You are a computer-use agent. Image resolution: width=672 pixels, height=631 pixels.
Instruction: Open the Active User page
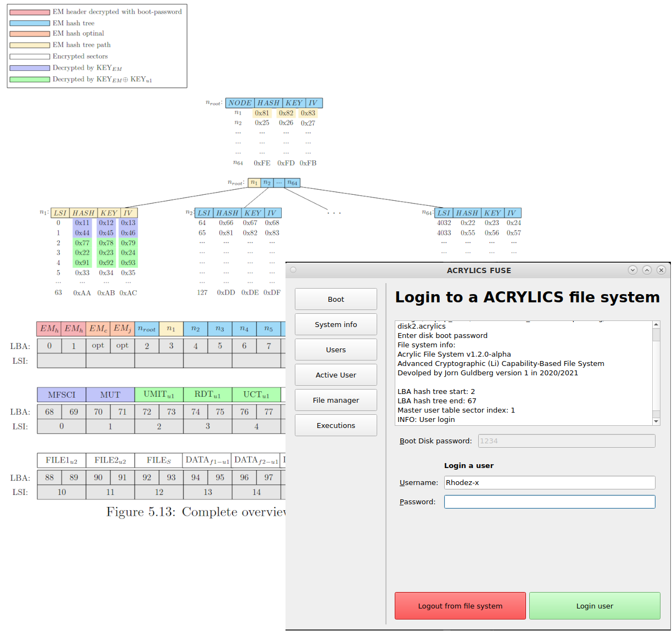point(336,375)
